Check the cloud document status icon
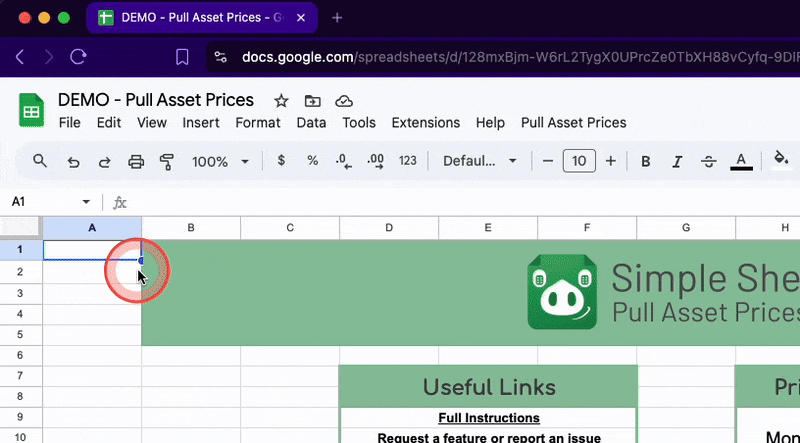 (x=344, y=101)
